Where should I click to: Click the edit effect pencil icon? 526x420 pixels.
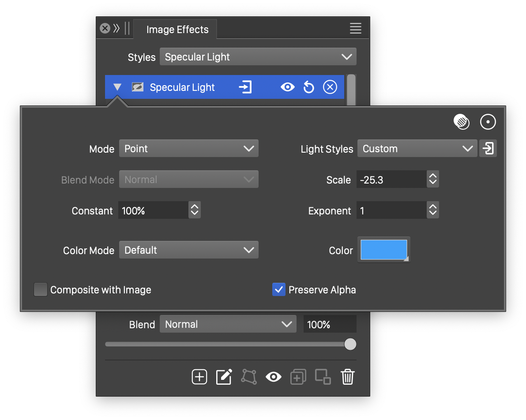(224, 377)
